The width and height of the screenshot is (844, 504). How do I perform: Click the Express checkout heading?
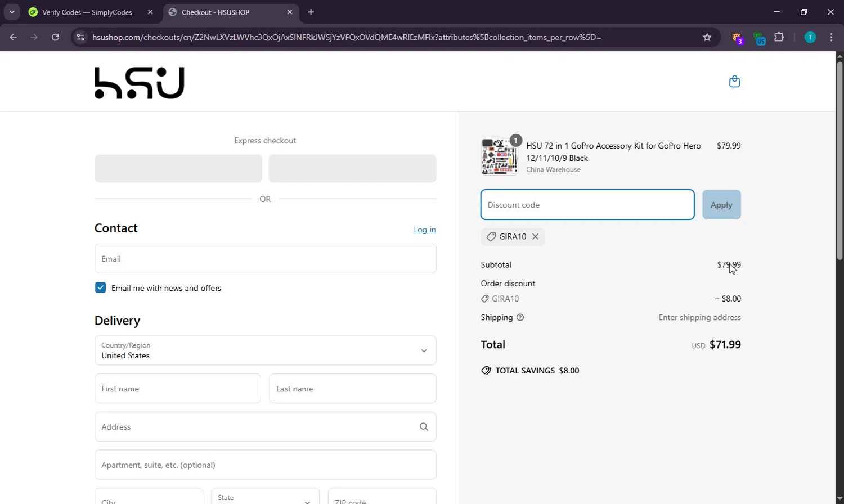(265, 141)
